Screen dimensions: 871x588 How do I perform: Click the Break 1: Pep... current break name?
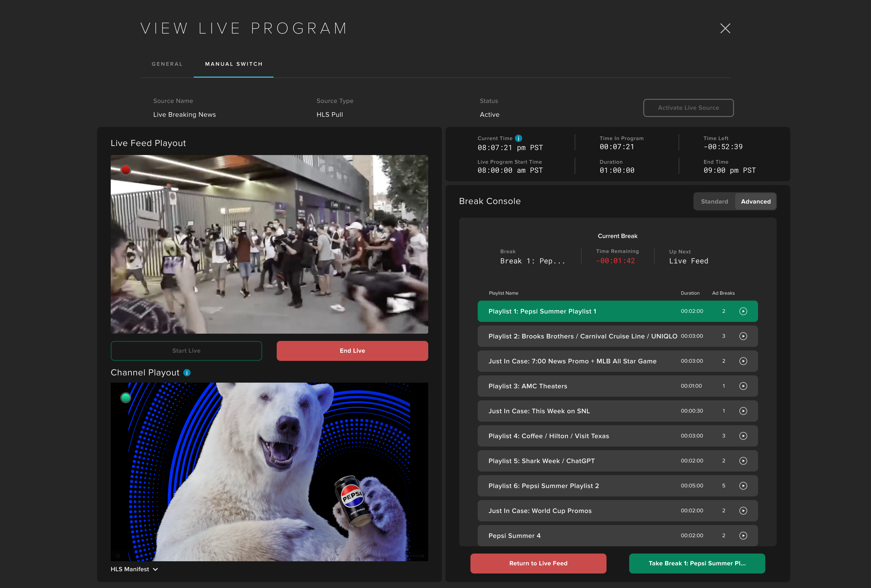click(x=533, y=261)
